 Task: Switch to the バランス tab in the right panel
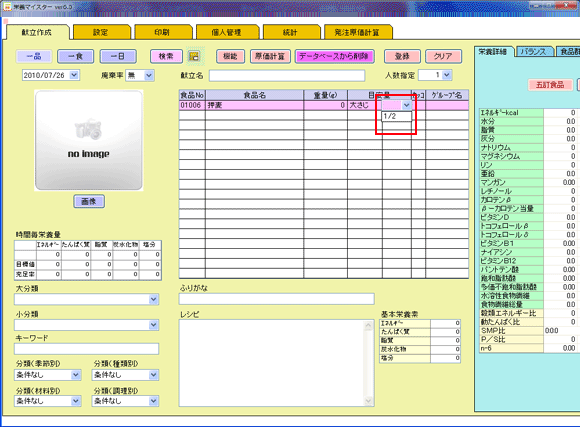click(x=533, y=52)
